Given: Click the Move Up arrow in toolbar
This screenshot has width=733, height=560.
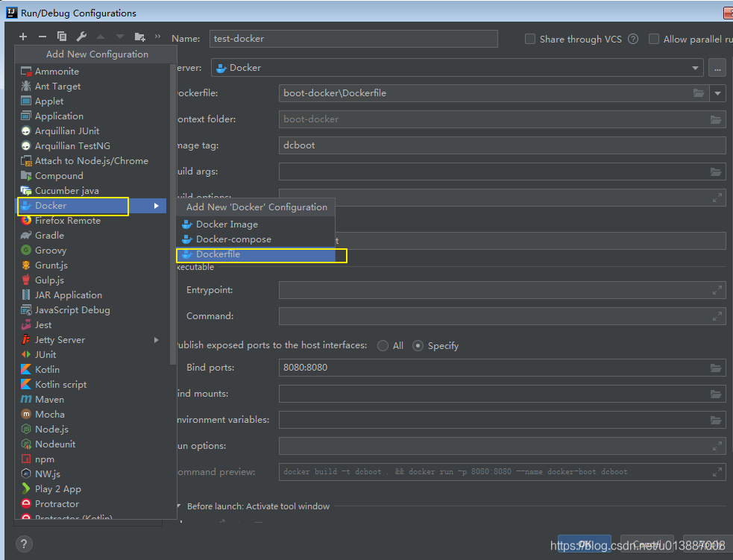Looking at the screenshot, I should [101, 37].
